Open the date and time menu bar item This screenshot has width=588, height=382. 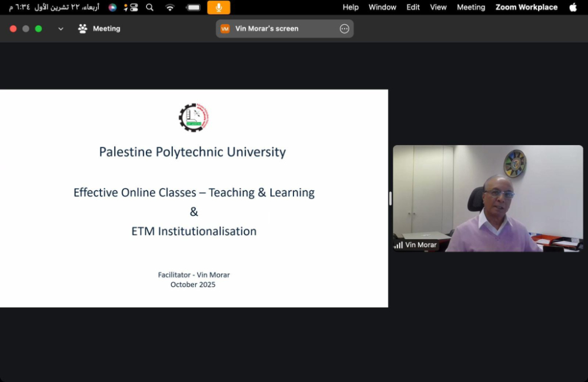(53, 8)
